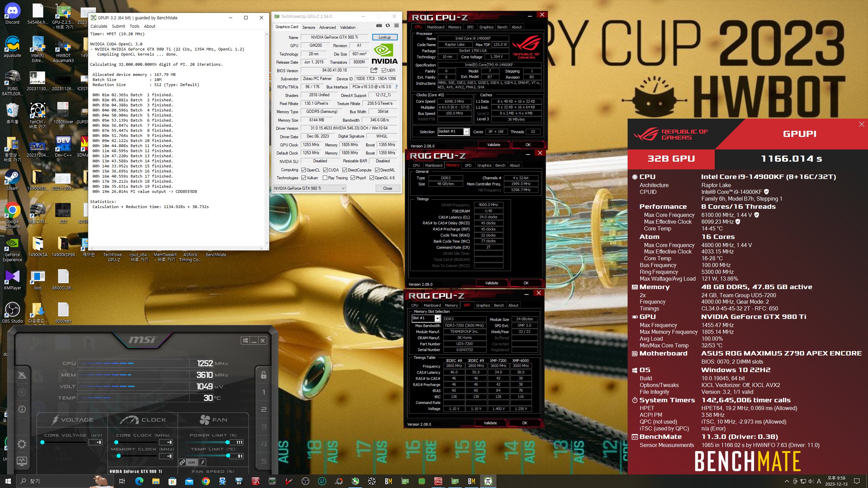This screenshot has width=868, height=488.
Task: Click the GPUPI pi taskbar icon
Action: click(x=488, y=481)
